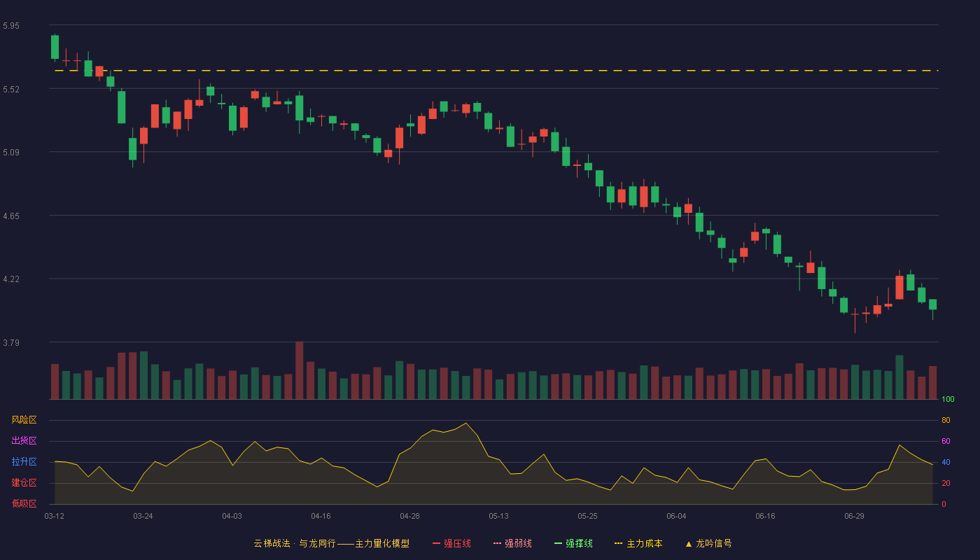Click the 04-16 date label
Image resolution: width=980 pixels, height=560 pixels.
click(x=321, y=516)
